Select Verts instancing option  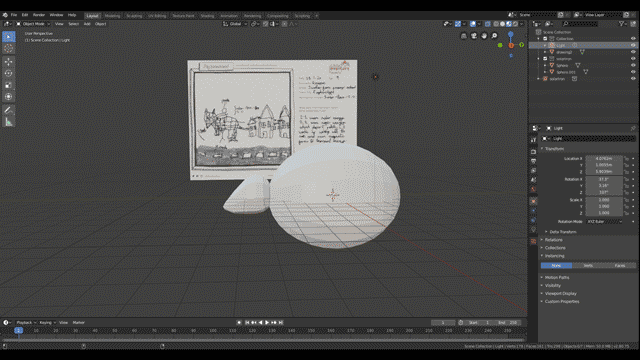tap(588, 266)
